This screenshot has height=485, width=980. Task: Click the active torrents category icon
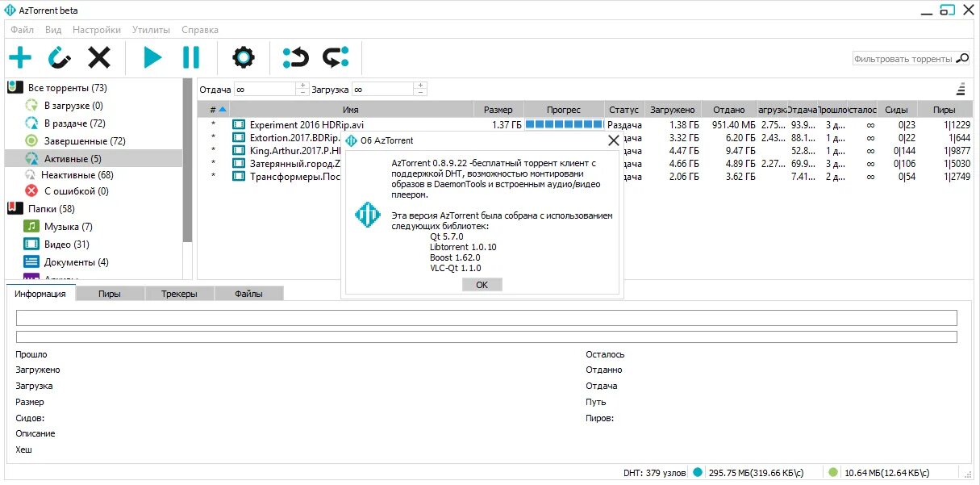coord(31,158)
